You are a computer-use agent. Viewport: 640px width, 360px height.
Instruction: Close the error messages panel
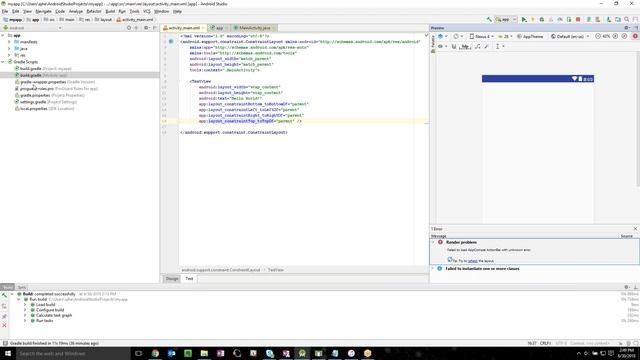point(635,229)
